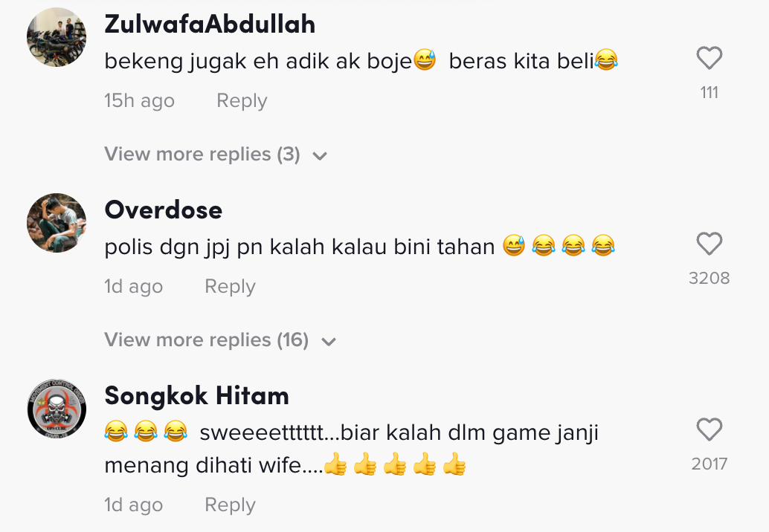Select the "polis dgn jpj" comment text

tap(359, 247)
